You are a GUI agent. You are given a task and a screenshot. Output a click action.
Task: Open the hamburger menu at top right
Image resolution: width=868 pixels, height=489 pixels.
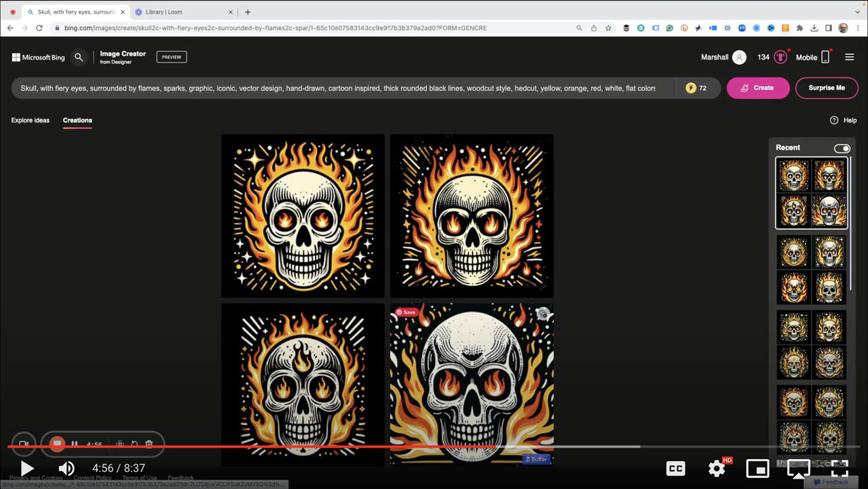849,58
